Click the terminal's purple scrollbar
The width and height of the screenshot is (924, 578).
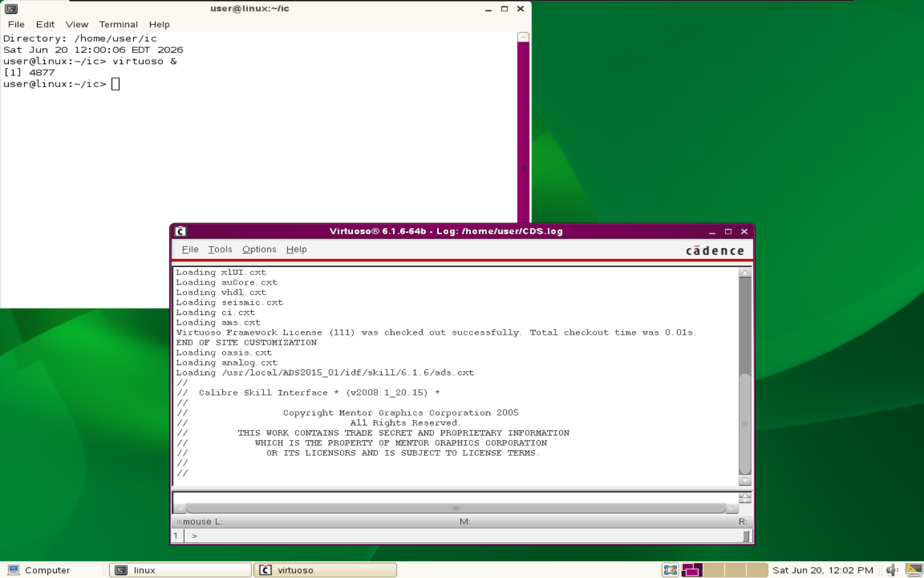pos(523,132)
